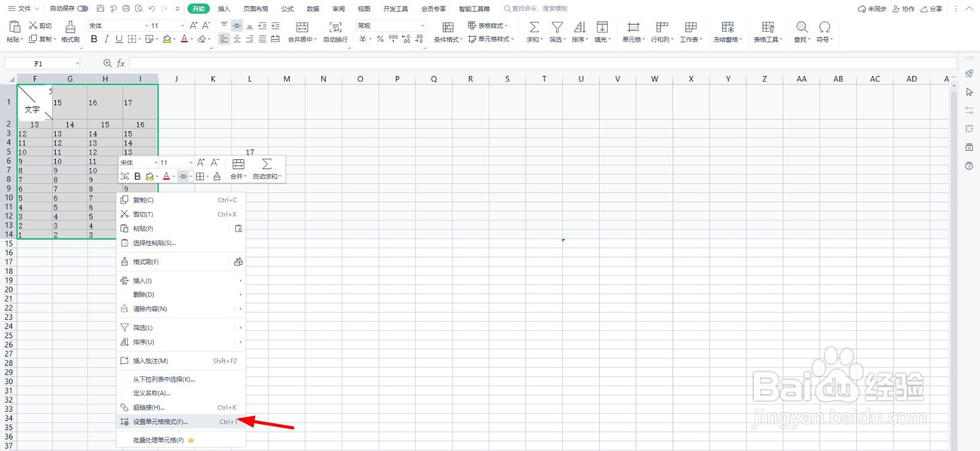This screenshot has height=451, width=980.
Task: Click the 协作 collaborate button
Action: pos(903,9)
